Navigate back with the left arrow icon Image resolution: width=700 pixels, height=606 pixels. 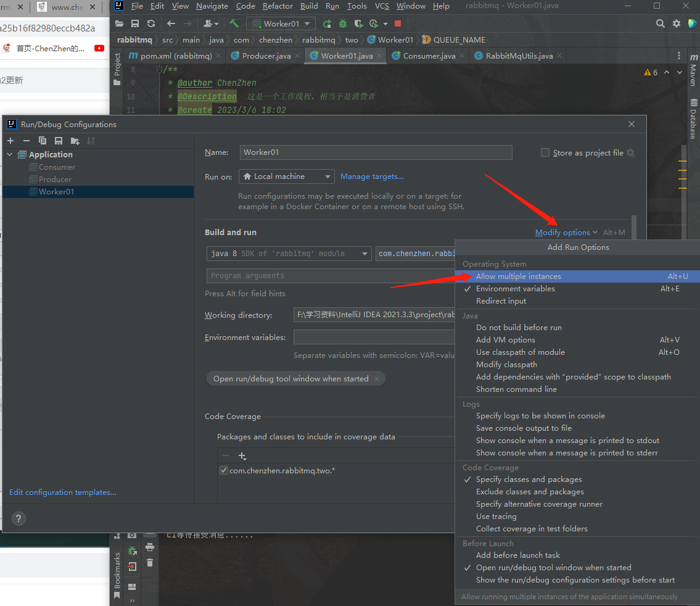pos(171,23)
